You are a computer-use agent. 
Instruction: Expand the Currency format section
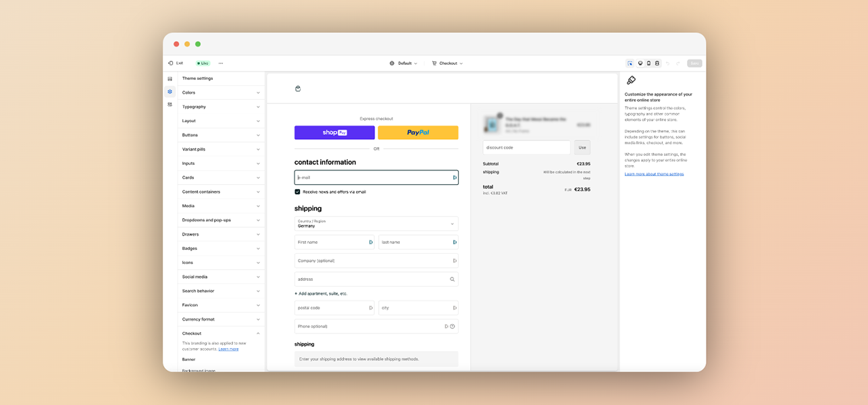coord(221,319)
